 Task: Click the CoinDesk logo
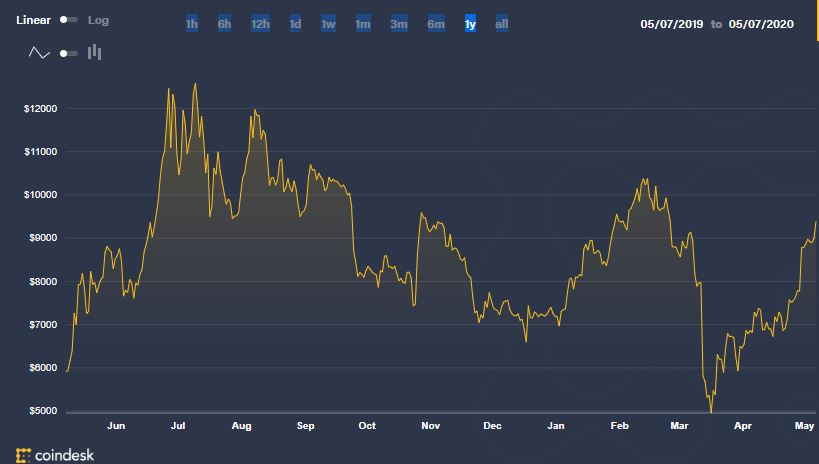[58, 453]
